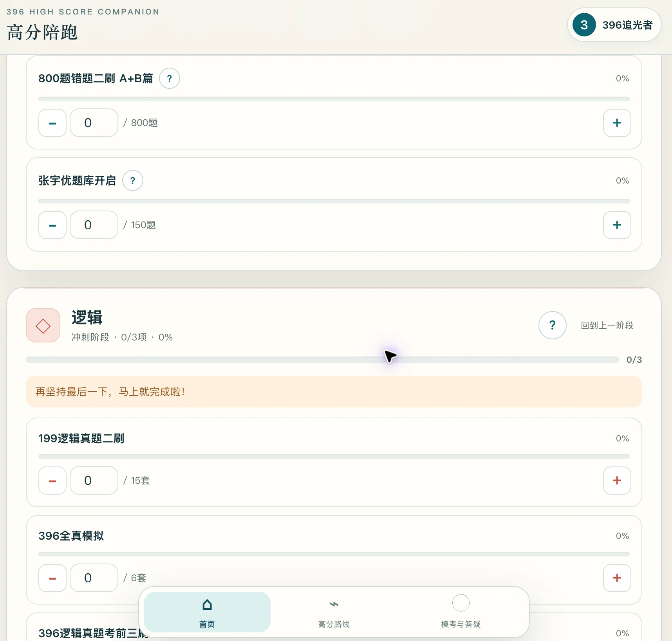Click the 199逻辑真题二刷 progress bar
The height and width of the screenshot is (641, 672).
334,457
